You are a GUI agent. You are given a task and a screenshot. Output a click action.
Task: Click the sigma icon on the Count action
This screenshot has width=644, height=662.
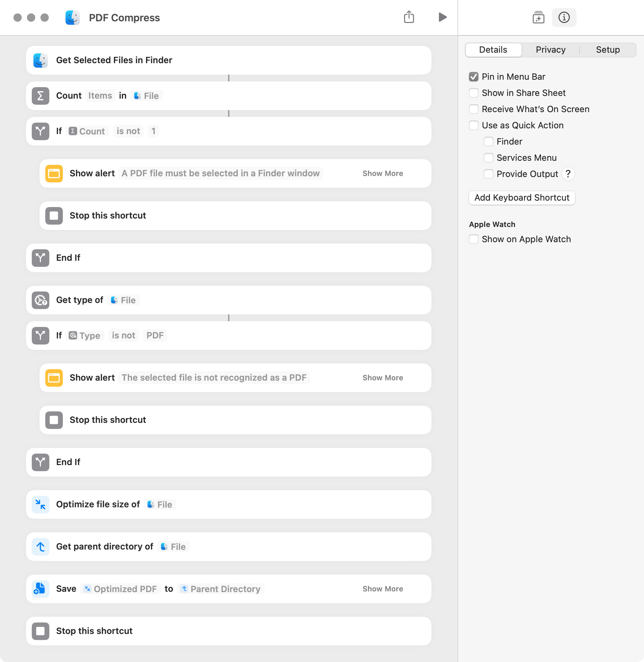(41, 96)
